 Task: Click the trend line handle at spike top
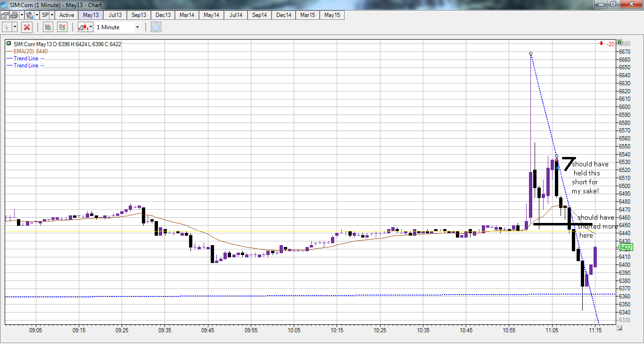coord(531,53)
